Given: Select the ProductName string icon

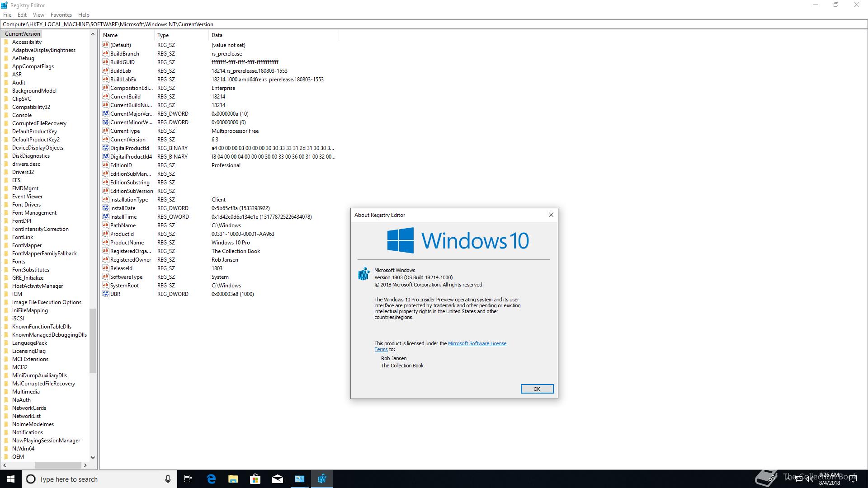Looking at the screenshot, I should pos(106,242).
